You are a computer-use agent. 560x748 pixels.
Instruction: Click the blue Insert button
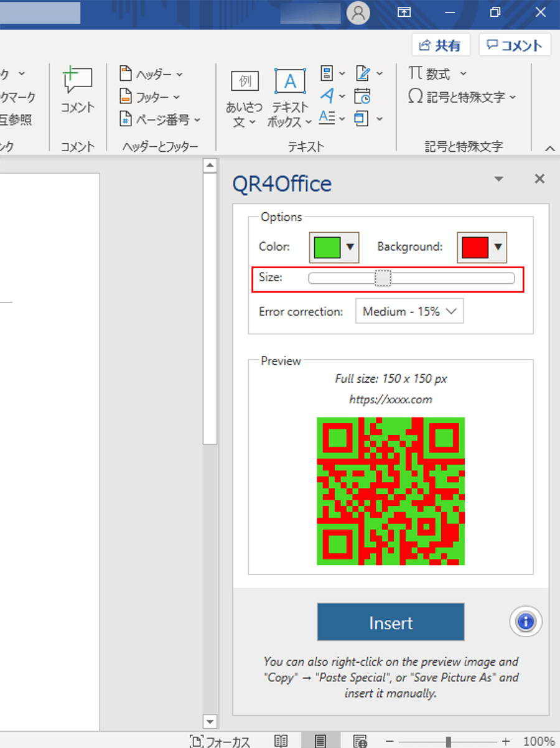point(391,622)
